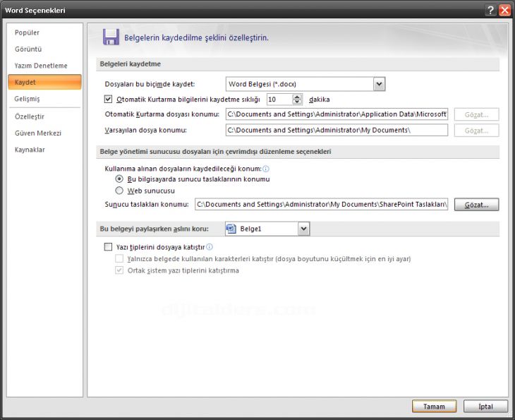
Task: Click Gözat for Sunucu taslakları konumu
Action: (x=477, y=205)
